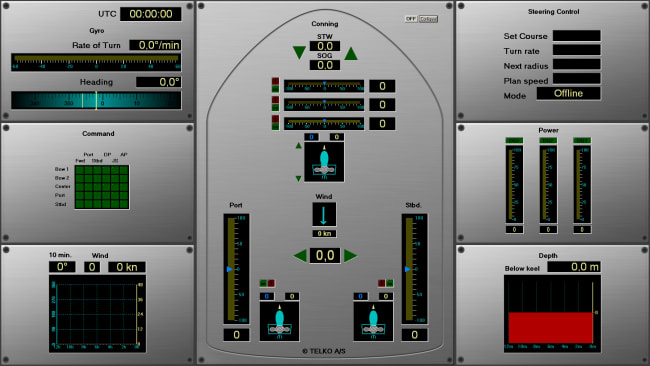Toggle Port row JS cell in Command grid
The width and height of the screenshot is (650, 366).
coord(115,195)
